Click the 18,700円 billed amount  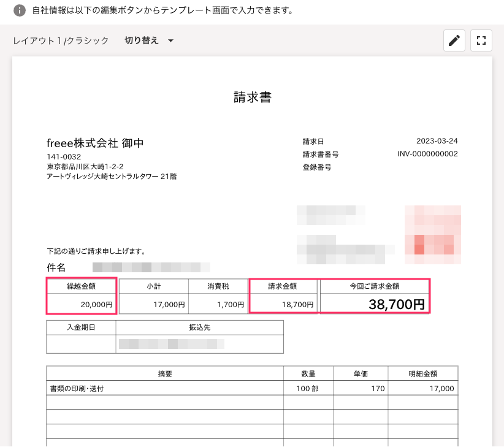click(x=297, y=304)
